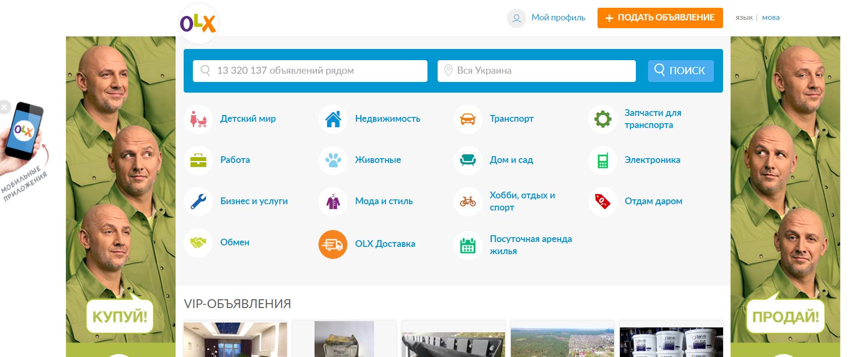Viewport: 868px width, 357px height.
Task: Click the Электроника phone icon
Action: [x=602, y=160]
